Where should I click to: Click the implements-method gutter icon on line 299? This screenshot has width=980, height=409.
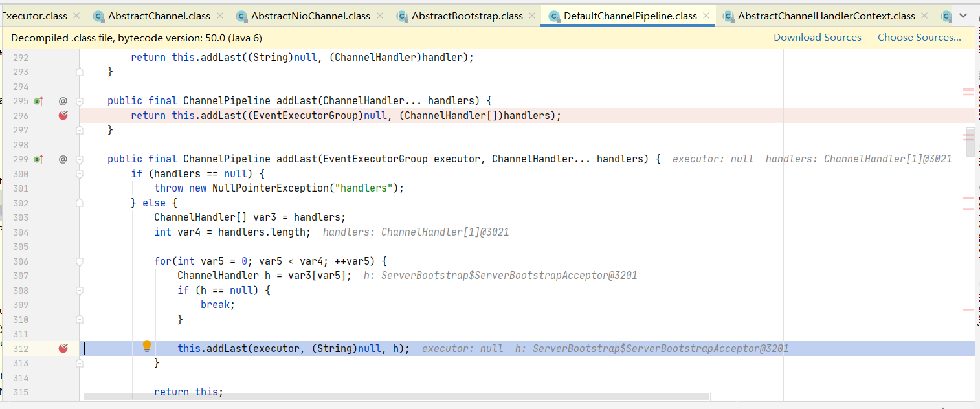point(38,159)
